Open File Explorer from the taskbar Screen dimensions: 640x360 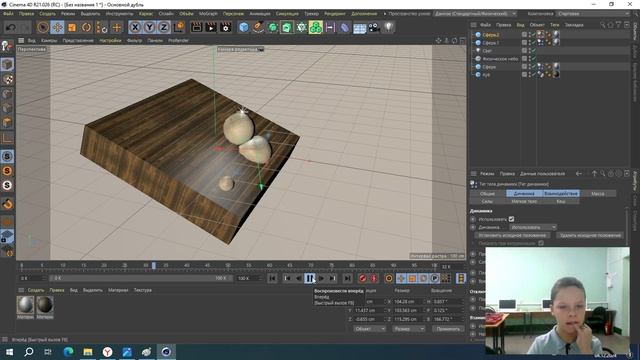88,351
